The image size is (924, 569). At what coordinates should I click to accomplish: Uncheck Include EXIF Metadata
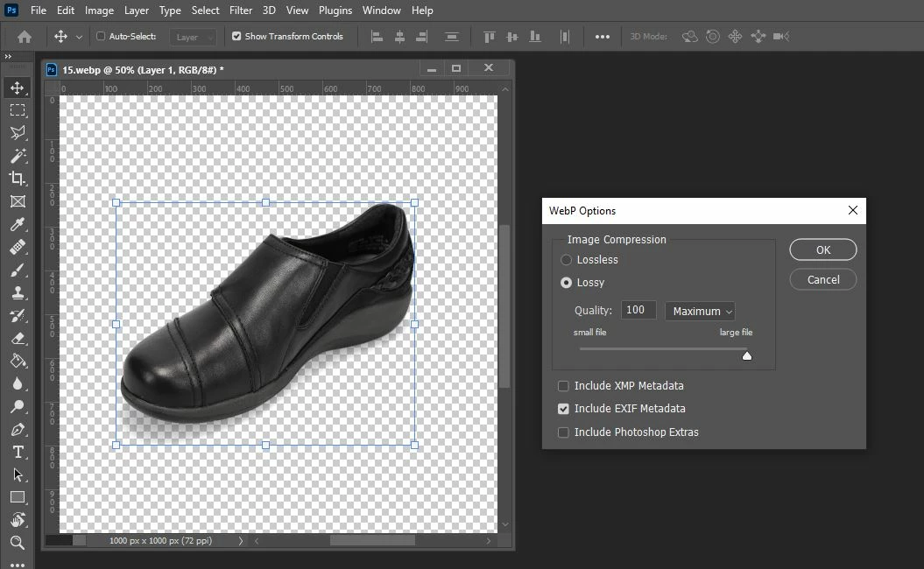564,409
